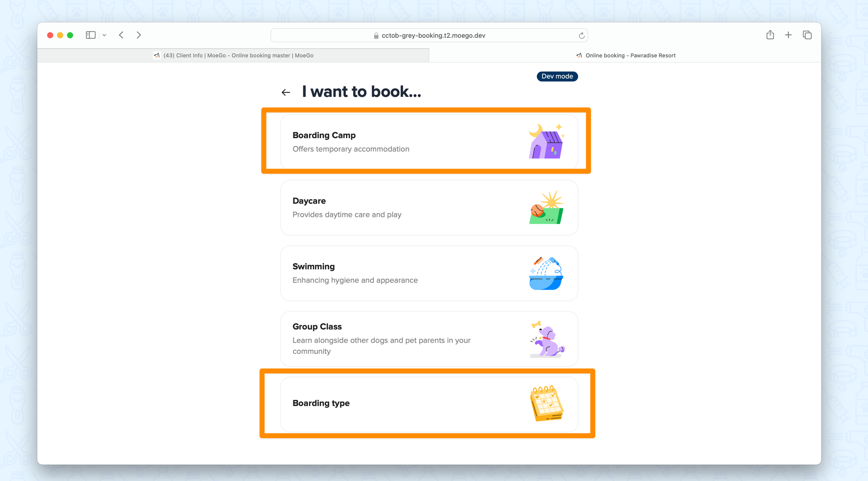868x481 pixels.
Task: Click the purple dog Group Class icon
Action: point(547,339)
